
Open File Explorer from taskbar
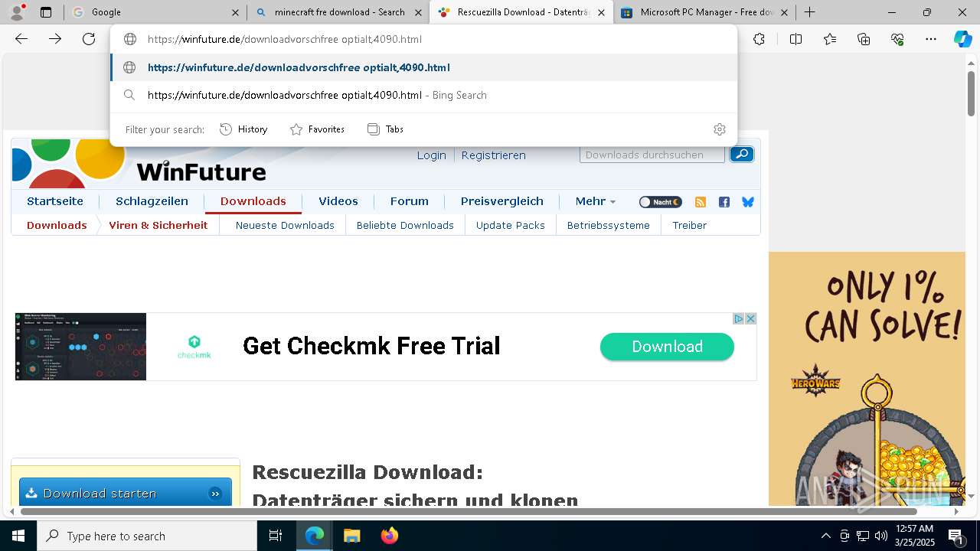[351, 536]
